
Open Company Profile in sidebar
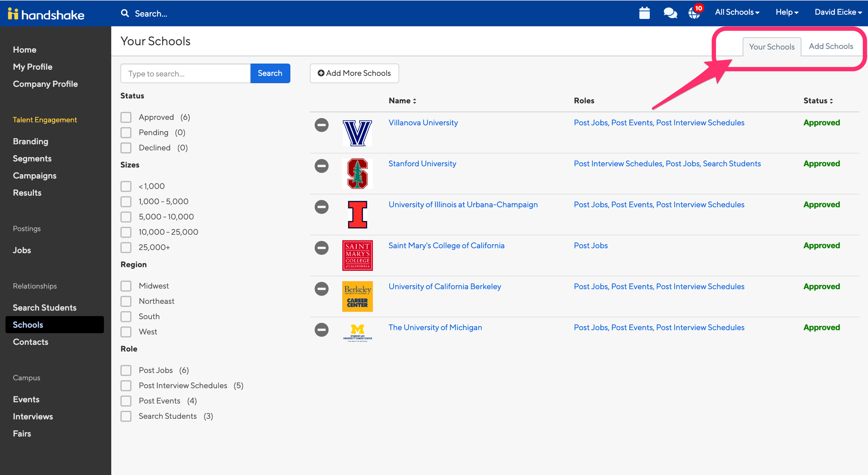45,84
